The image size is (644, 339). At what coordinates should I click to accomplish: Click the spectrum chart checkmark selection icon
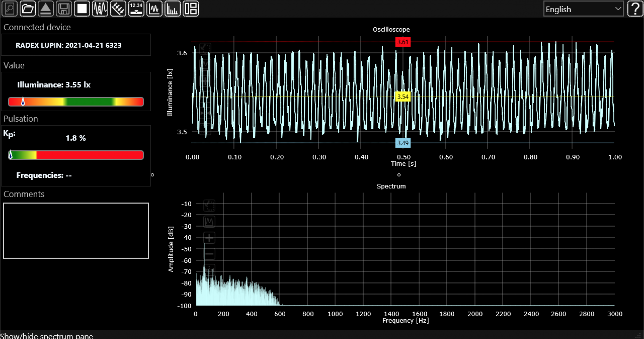click(209, 205)
